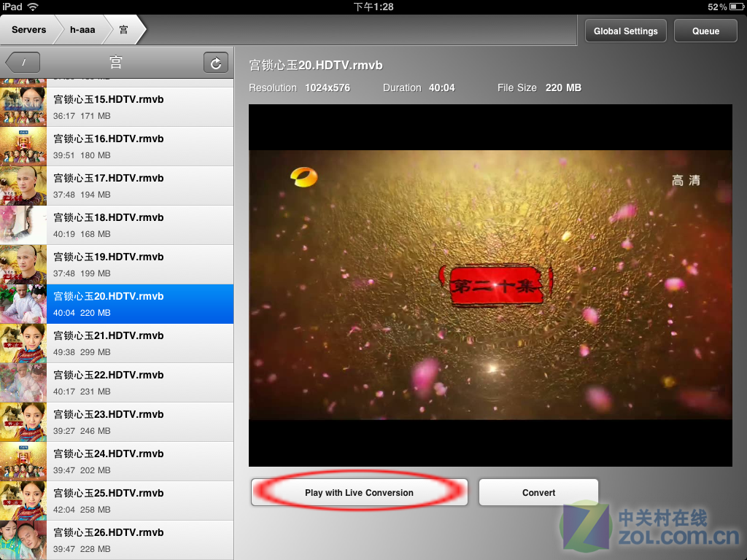Tap thumbnail of episode 19
747x560 pixels.
23,265
